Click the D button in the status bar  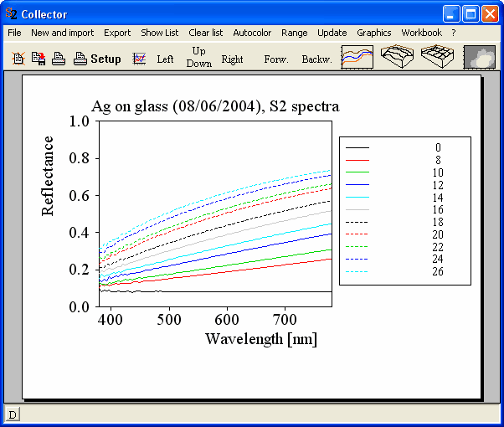point(13,414)
